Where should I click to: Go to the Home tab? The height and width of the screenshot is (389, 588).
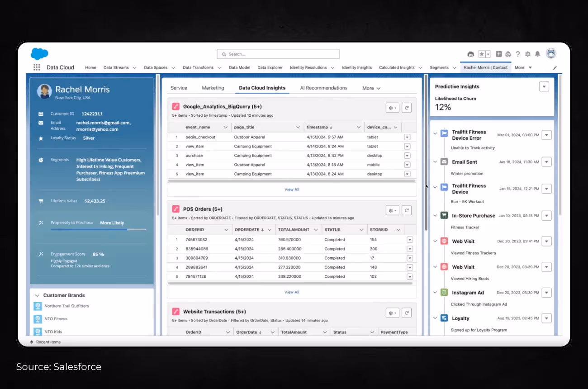[90, 67]
